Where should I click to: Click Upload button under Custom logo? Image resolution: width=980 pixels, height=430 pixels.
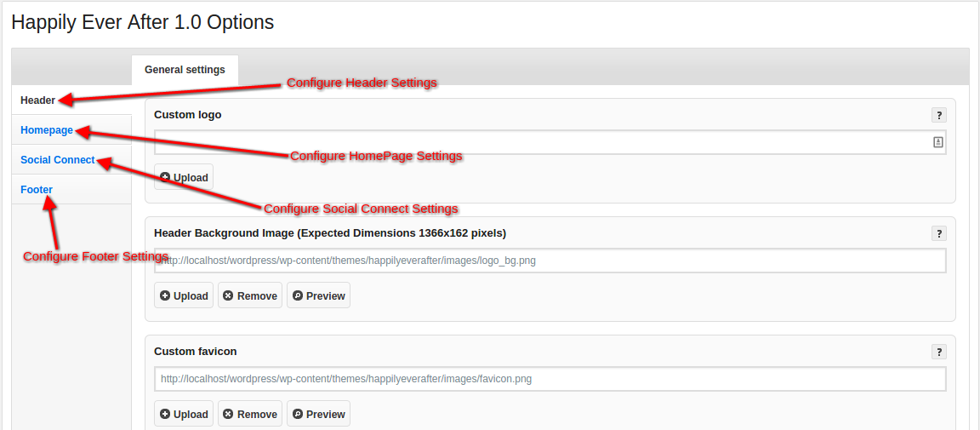(x=184, y=177)
